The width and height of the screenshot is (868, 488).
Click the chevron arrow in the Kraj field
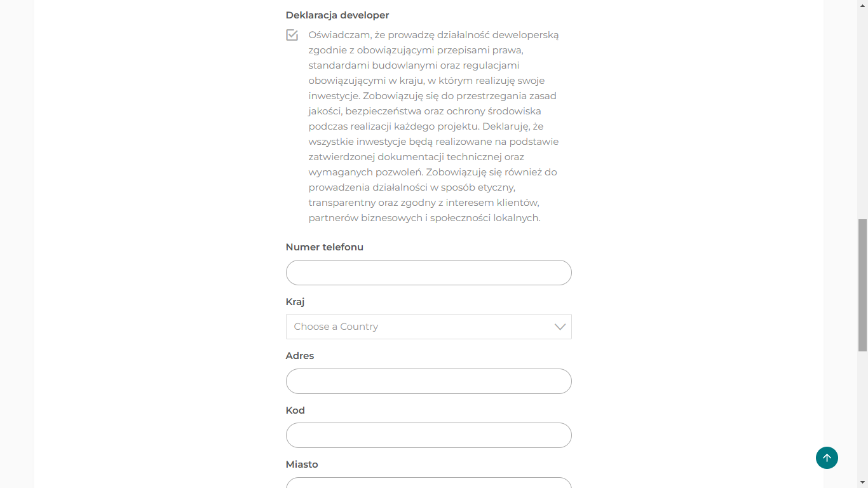coord(560,327)
